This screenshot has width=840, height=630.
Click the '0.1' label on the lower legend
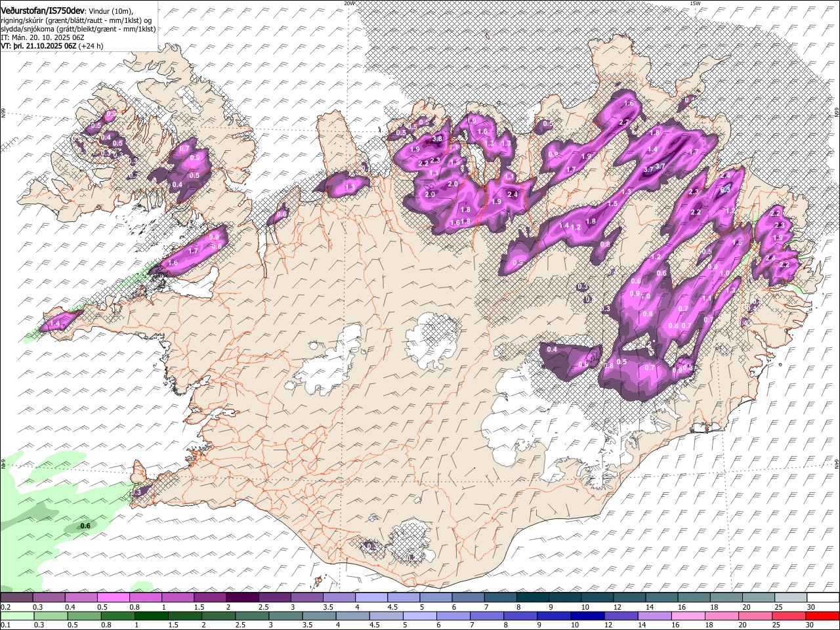(5, 625)
